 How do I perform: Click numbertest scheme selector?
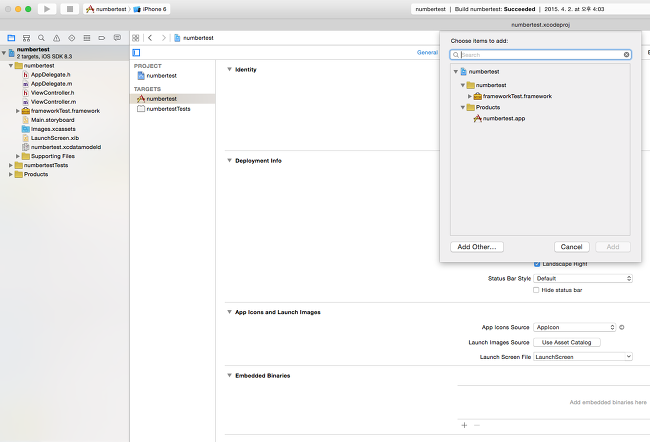(107, 9)
